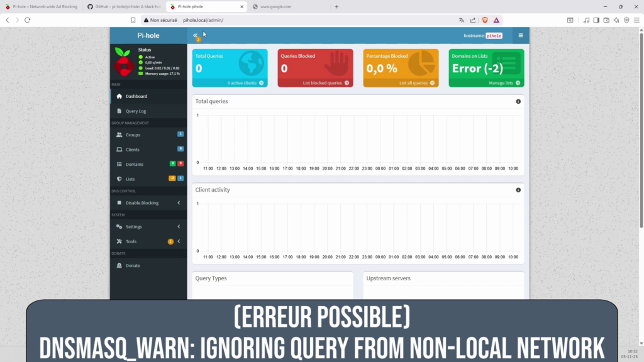Click the Brave Shields icon in the address bar
Viewport: 644px width, 362px height.
[x=484, y=20]
